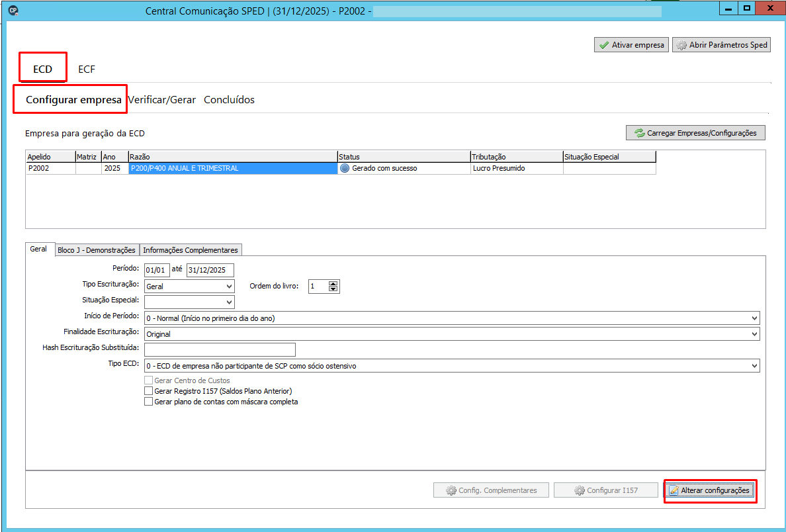
Task: Click the Matriz column header
Action: pos(88,157)
